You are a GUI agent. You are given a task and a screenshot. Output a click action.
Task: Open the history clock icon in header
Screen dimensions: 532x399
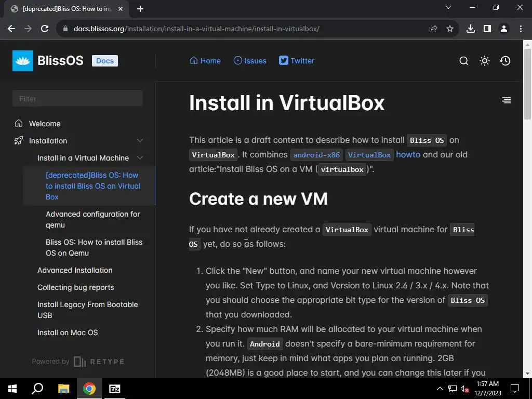(x=505, y=61)
